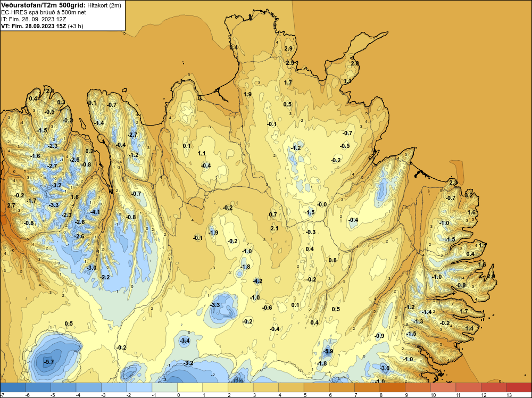Viewport: 532px width, 398px height.
Task: Select the -4.2 temperature label
Action: (x=257, y=281)
